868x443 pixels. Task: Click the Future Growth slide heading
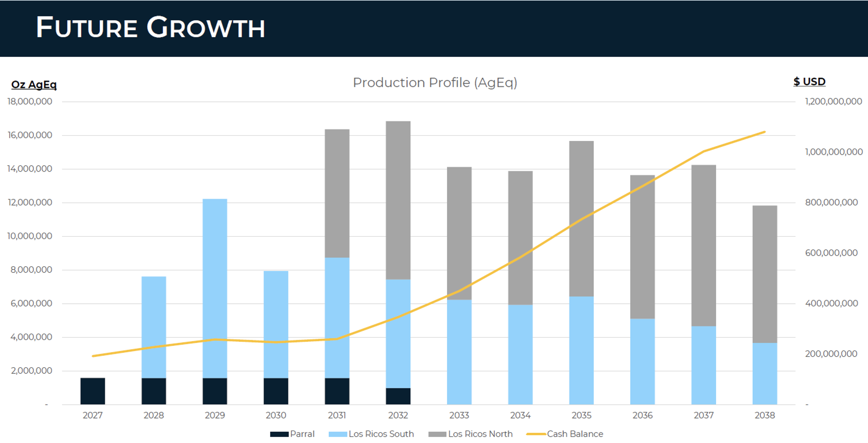point(151,27)
